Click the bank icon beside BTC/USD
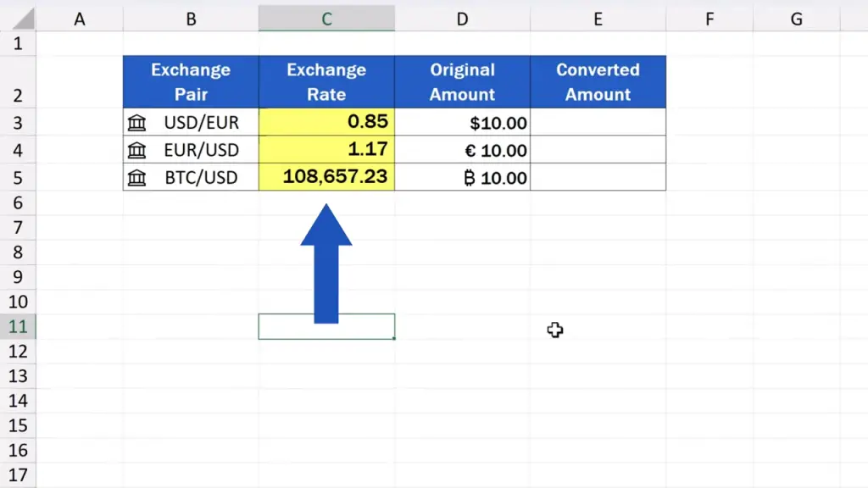Screen dimensions: 868x488 click(136, 178)
